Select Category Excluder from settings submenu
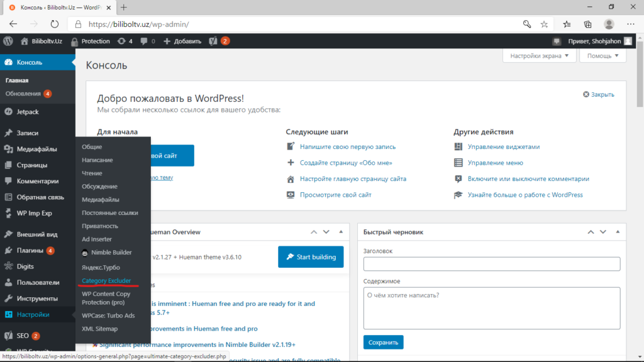Screen dimensions: 644x362 106,280
